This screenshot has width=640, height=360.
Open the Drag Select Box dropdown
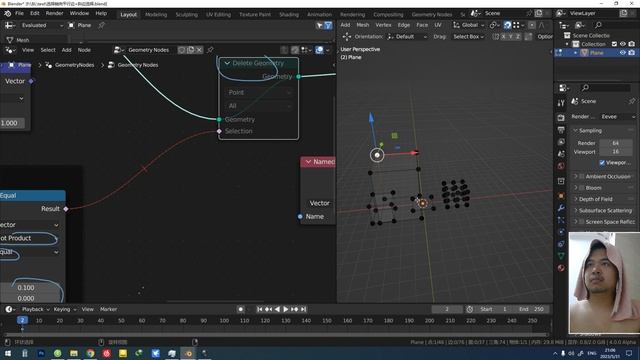coord(468,37)
